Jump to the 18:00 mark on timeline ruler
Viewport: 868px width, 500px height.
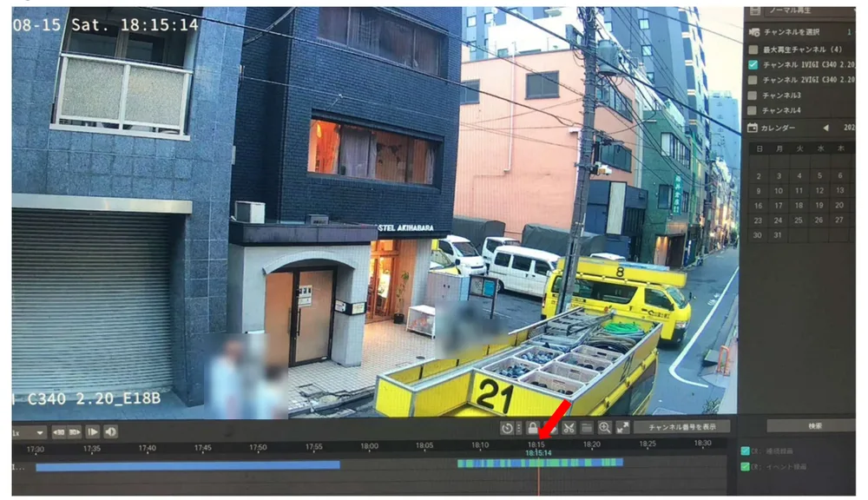tap(369, 446)
